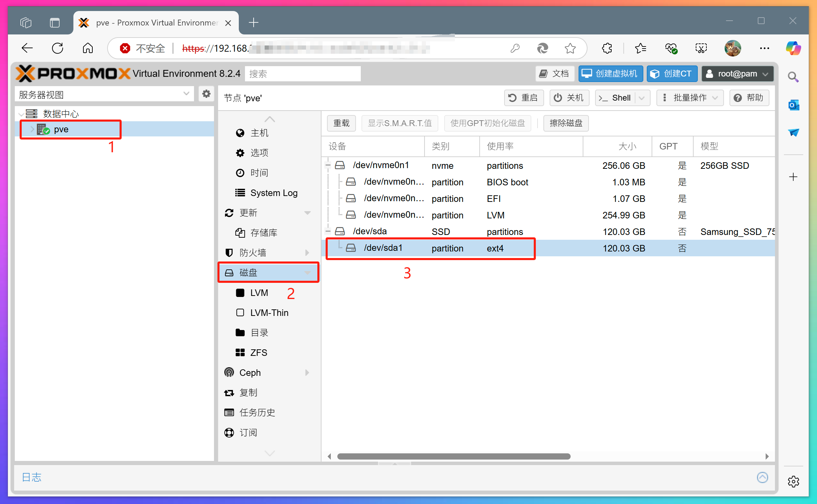Expand the log panel arrow icon
Screen dimensions: 817x504
point(762,477)
